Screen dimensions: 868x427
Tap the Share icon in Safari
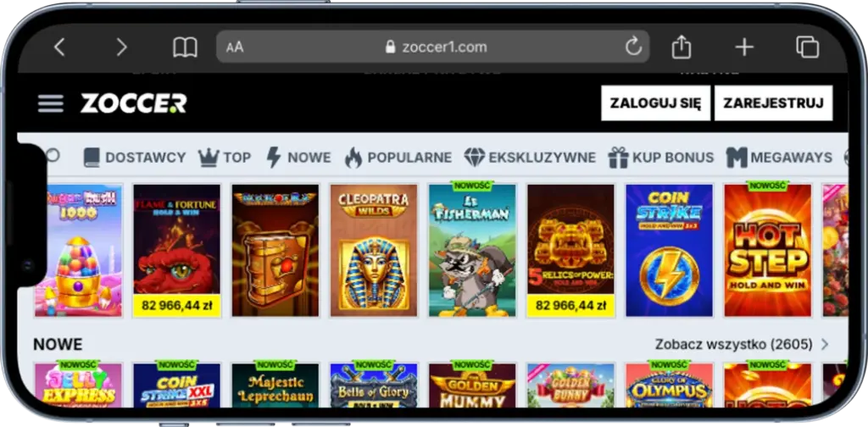682,47
